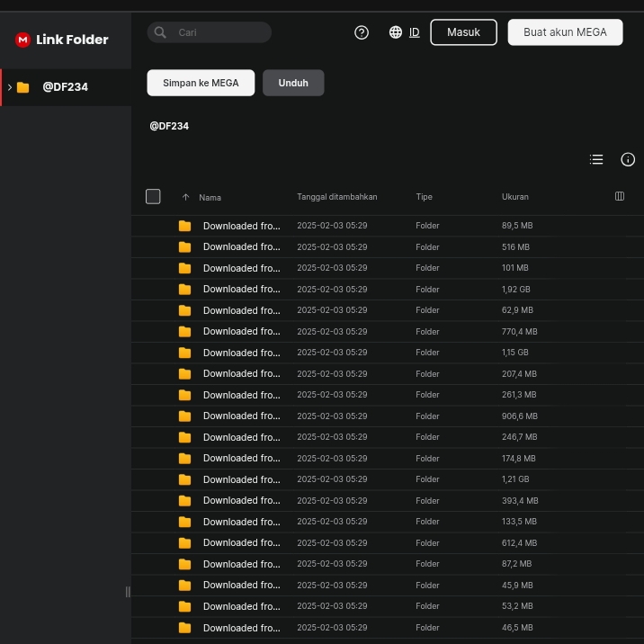Image resolution: width=644 pixels, height=644 pixels.
Task: Click the sidebar resize handle
Action: [x=127, y=591]
